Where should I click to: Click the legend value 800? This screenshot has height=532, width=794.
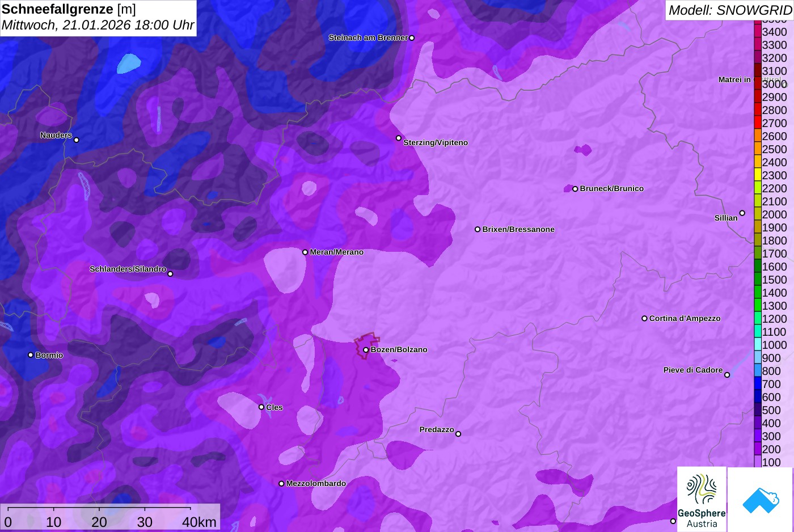coord(771,371)
